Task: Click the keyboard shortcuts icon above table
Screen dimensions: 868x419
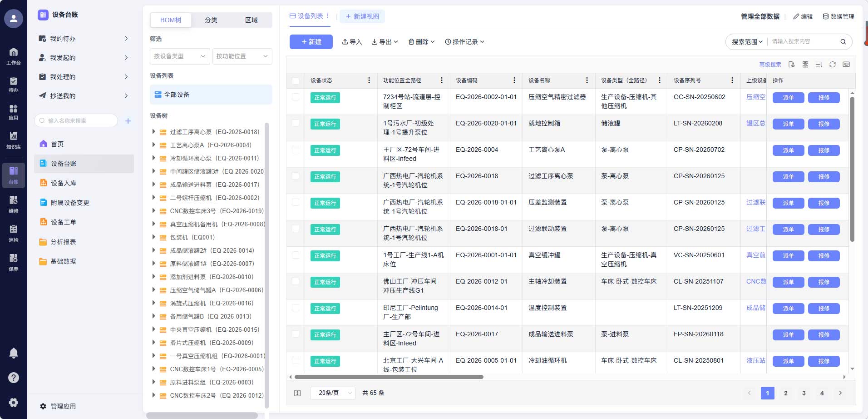Action: pyautogui.click(x=846, y=65)
